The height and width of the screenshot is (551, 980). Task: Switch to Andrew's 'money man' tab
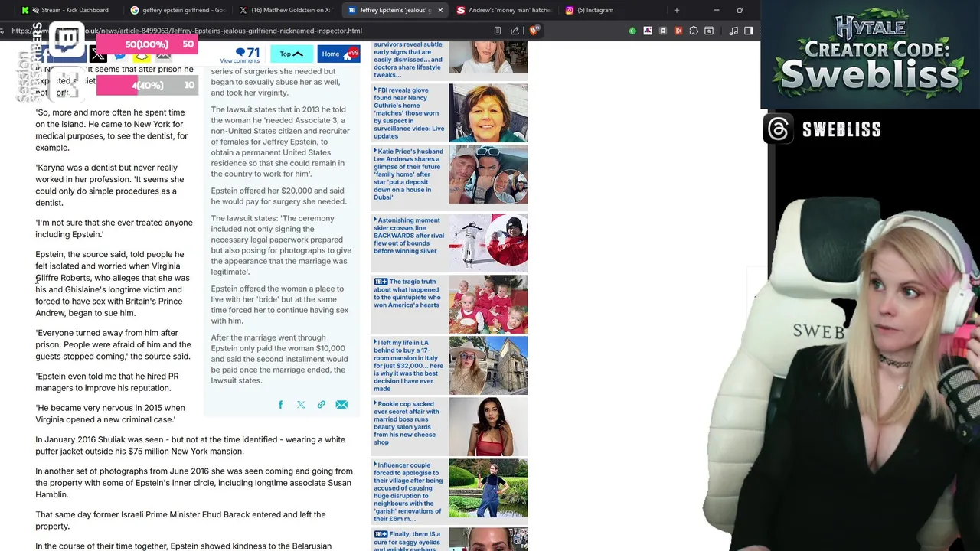point(504,10)
